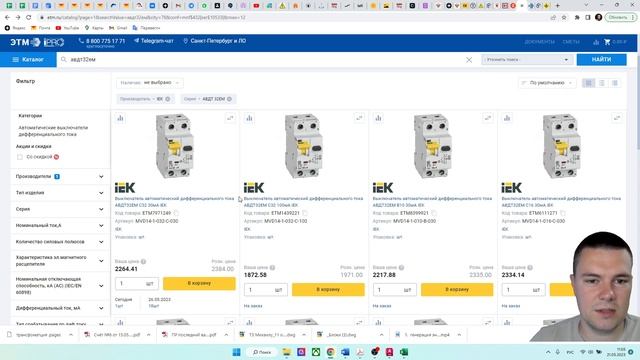Add MVD14-1-010-B-030 item to cart
The width and height of the screenshot is (640, 360).
click(457, 289)
